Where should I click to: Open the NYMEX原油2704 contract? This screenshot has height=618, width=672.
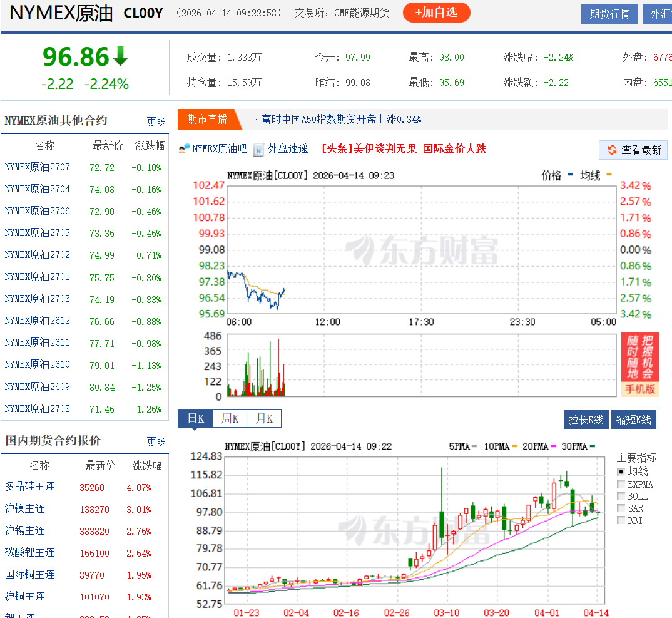click(38, 188)
